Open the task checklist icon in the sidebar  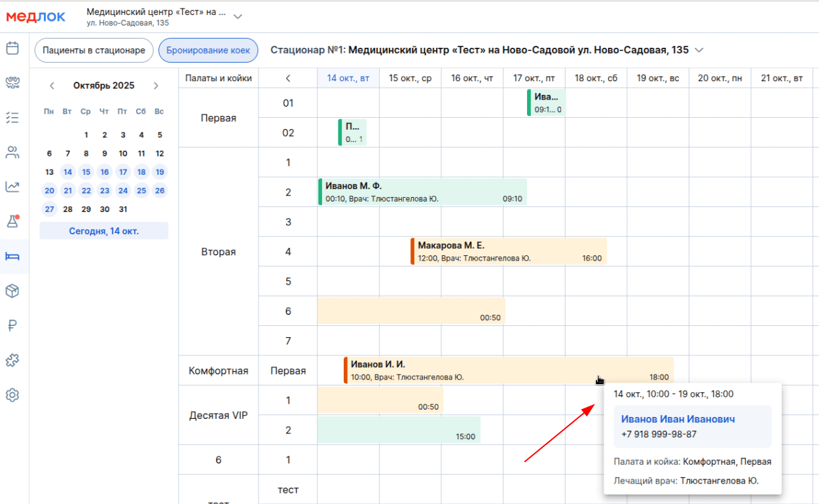click(12, 118)
